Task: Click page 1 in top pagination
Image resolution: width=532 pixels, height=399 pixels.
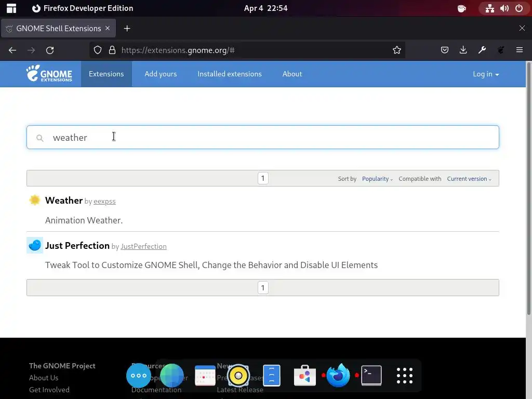Action: click(263, 178)
